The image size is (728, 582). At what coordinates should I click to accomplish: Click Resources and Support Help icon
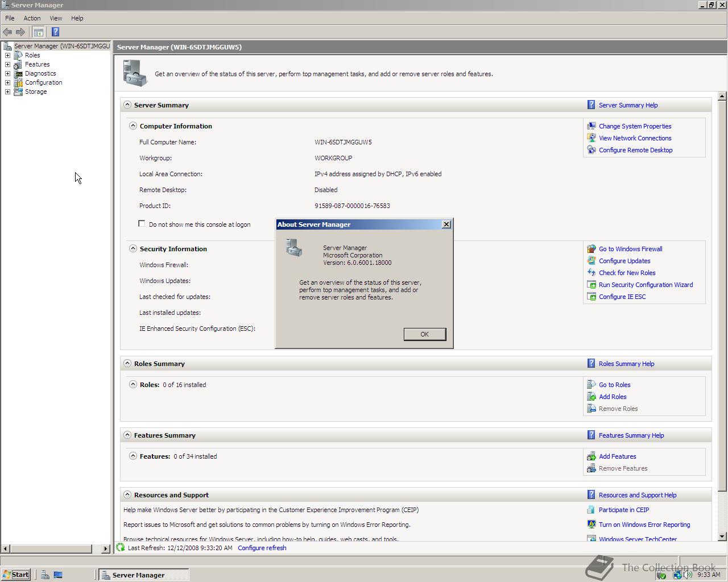pos(591,495)
